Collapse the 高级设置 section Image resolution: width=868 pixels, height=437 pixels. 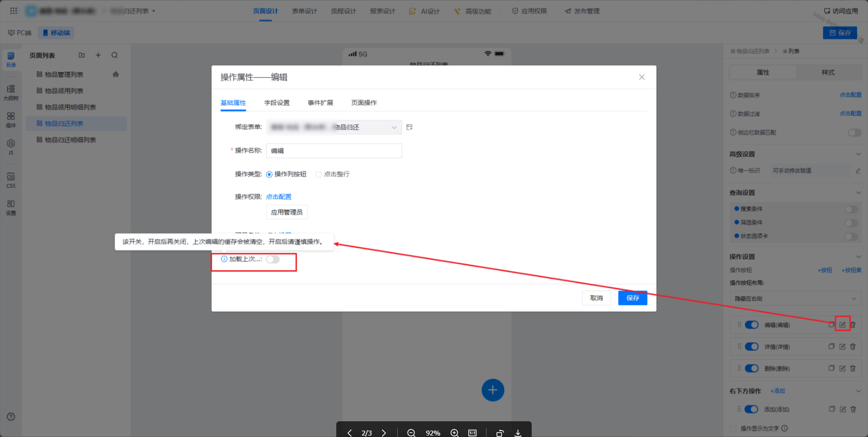[858, 154]
